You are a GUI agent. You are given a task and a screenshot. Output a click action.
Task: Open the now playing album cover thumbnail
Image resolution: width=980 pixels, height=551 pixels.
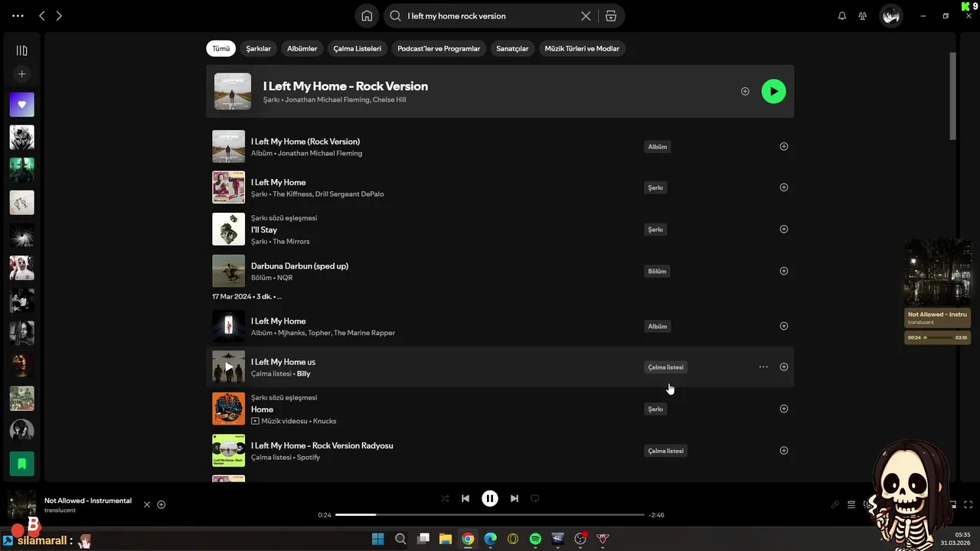click(21, 505)
